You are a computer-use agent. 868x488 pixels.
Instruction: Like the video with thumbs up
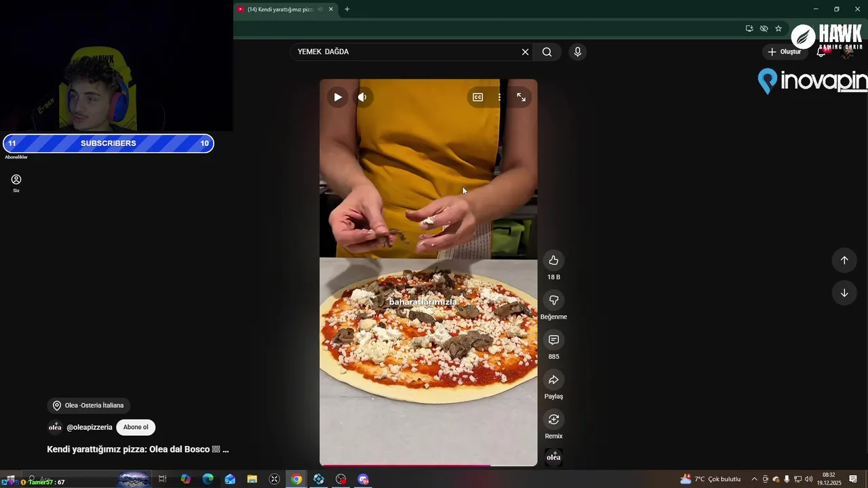point(553,260)
